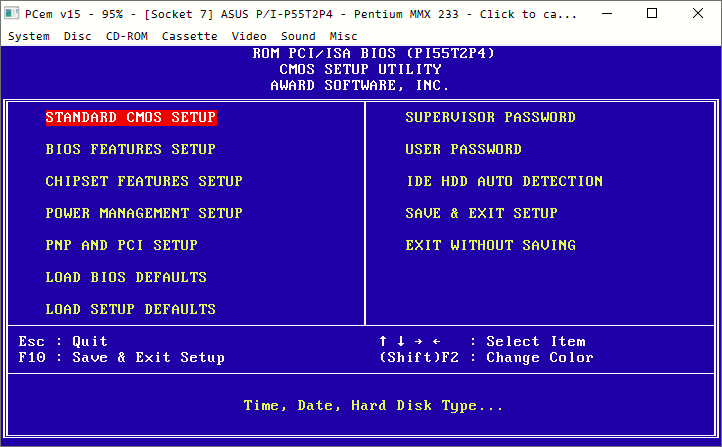Screen dimensions: 722x447
Task: Open the Cassette menu
Action: tap(189, 36)
